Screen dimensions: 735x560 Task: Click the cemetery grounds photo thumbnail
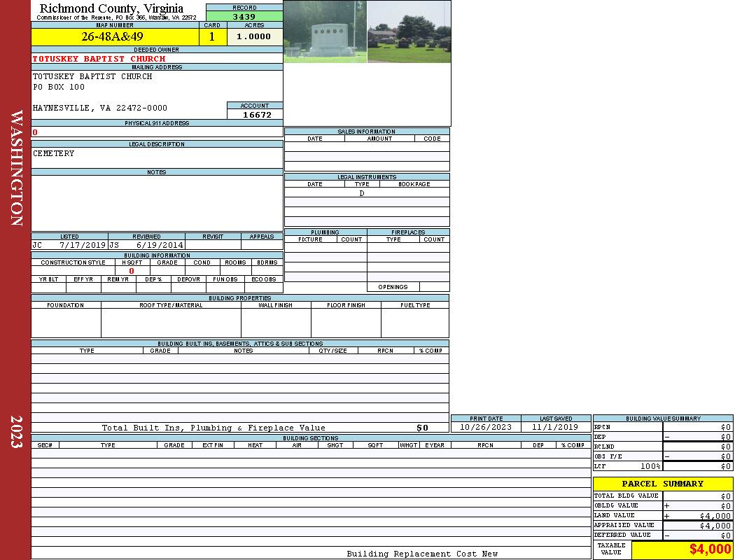click(x=409, y=32)
